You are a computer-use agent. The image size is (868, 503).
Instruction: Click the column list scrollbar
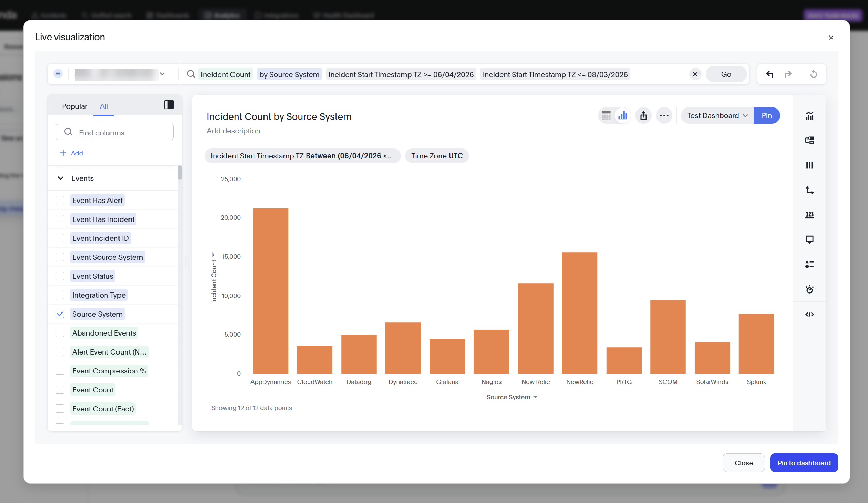coord(179,173)
